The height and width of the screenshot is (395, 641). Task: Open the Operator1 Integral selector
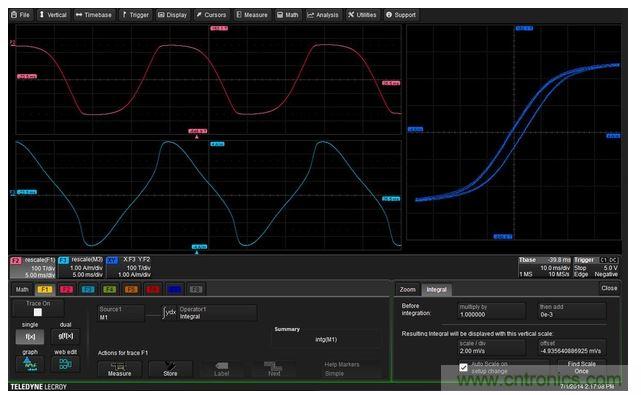click(x=217, y=313)
